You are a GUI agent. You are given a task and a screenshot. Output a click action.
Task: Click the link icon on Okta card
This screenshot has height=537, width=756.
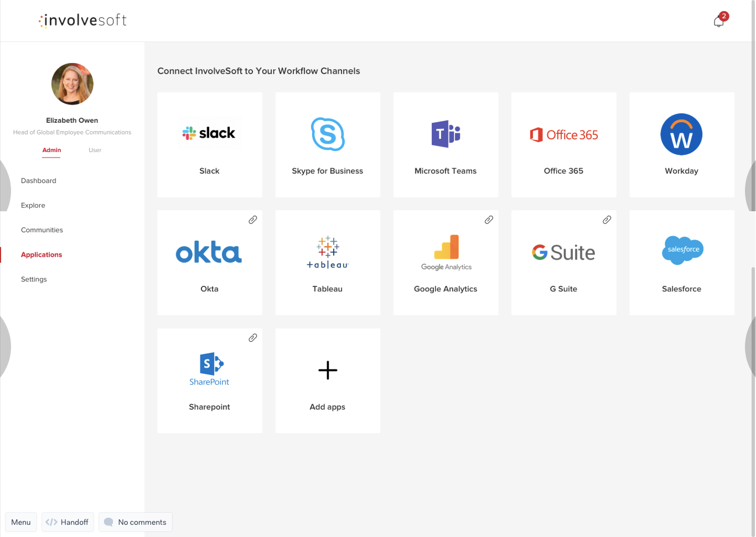253,220
